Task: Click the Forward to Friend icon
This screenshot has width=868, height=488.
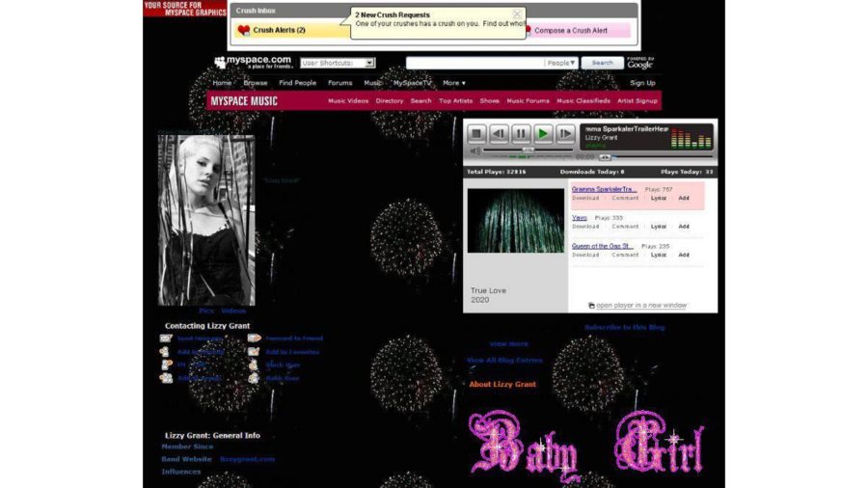Action: [x=254, y=339]
